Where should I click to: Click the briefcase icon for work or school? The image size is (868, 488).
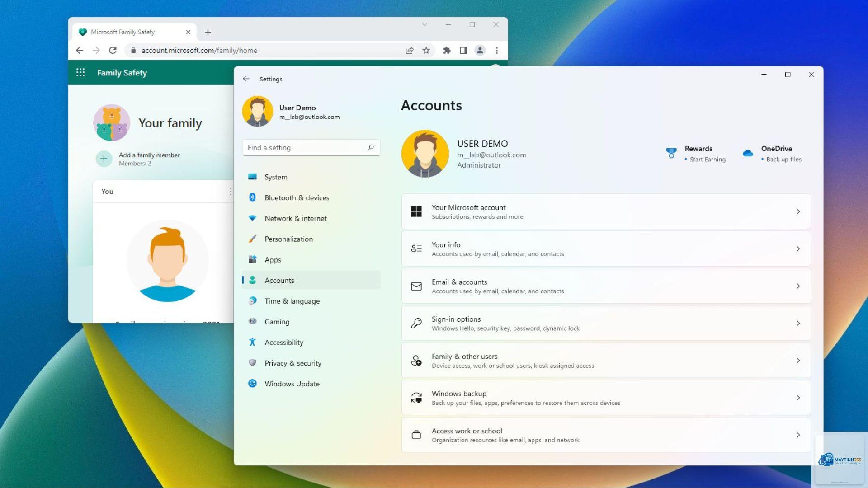416,435
